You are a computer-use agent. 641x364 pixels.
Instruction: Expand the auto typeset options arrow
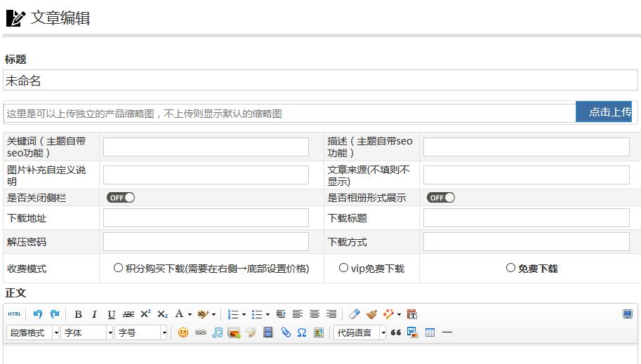click(399, 315)
